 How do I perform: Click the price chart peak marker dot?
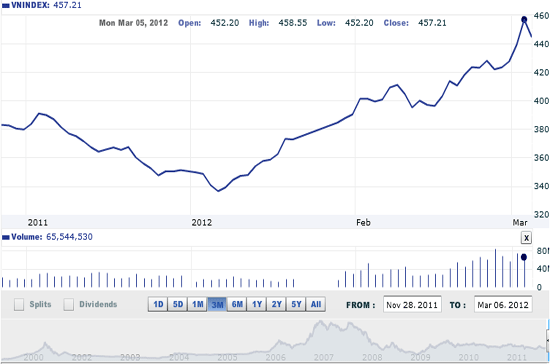pos(524,20)
